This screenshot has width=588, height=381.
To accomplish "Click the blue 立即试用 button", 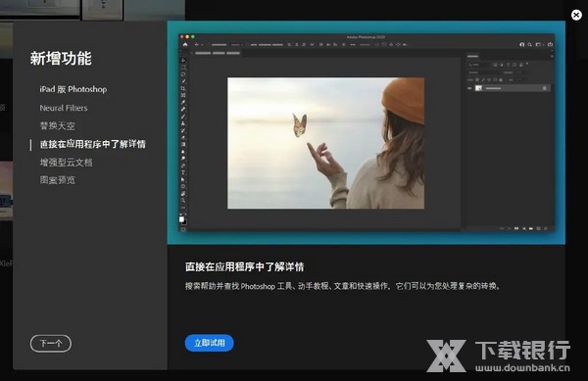I will [x=210, y=343].
